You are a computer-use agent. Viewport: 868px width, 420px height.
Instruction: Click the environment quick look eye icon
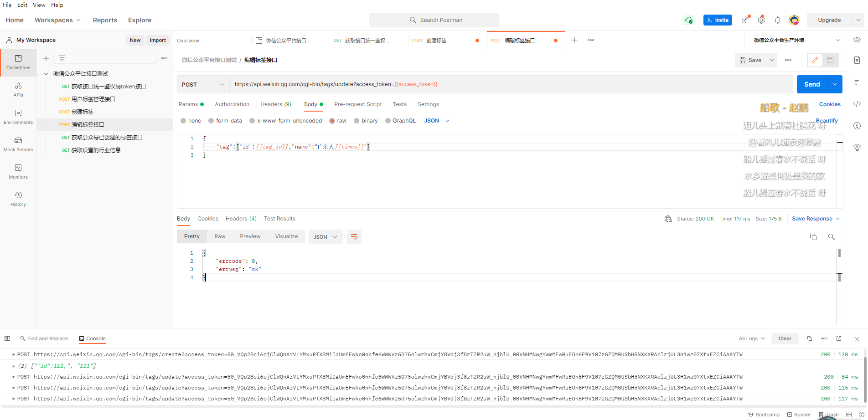pos(857,40)
